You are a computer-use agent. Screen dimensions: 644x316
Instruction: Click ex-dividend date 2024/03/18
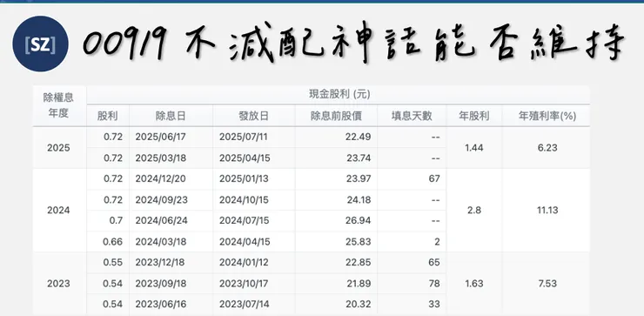(161, 242)
